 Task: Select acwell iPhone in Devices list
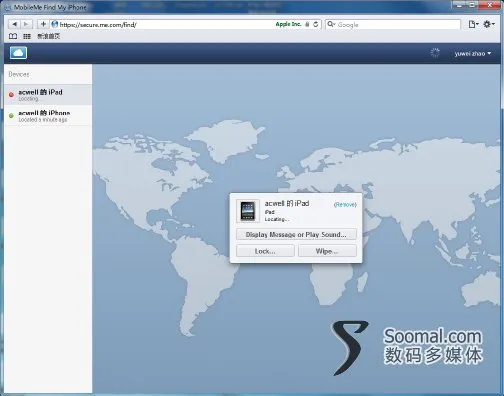click(x=48, y=115)
